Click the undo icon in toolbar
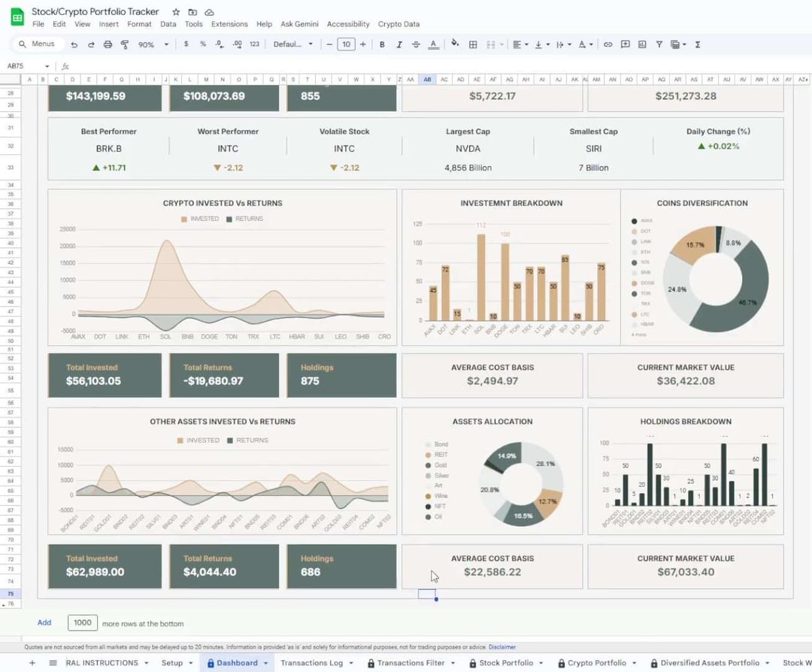This screenshot has height=672, width=812. click(74, 44)
